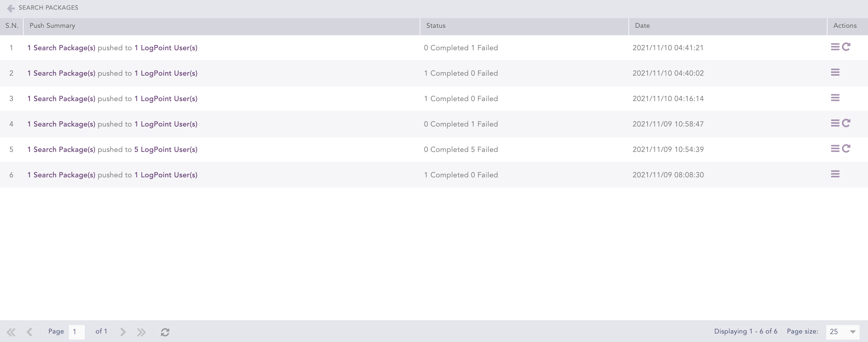
Task: Click the page number input field
Action: click(x=77, y=332)
